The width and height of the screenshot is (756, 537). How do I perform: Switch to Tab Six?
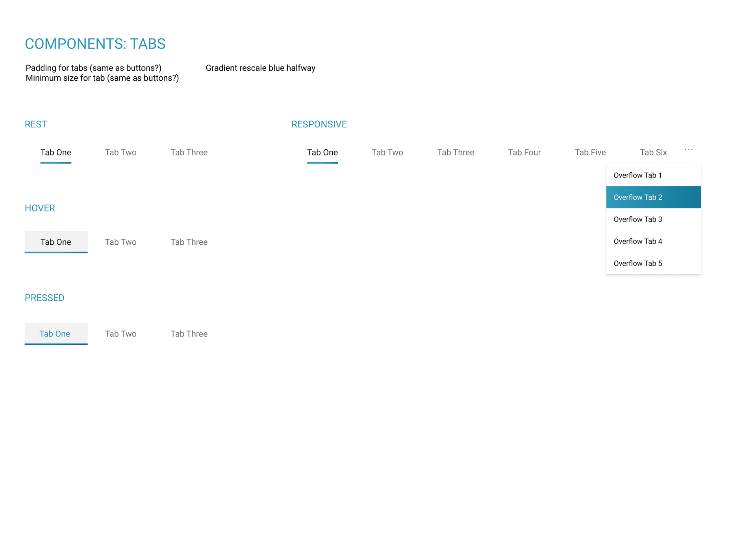click(x=653, y=153)
